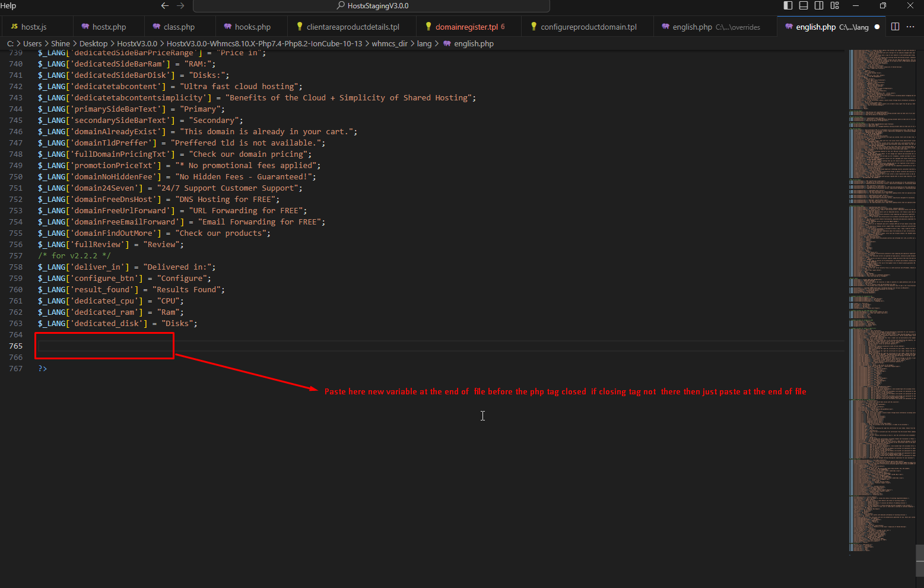Toggle the primary side bar layout icon
924x588 pixels.
[788, 5]
